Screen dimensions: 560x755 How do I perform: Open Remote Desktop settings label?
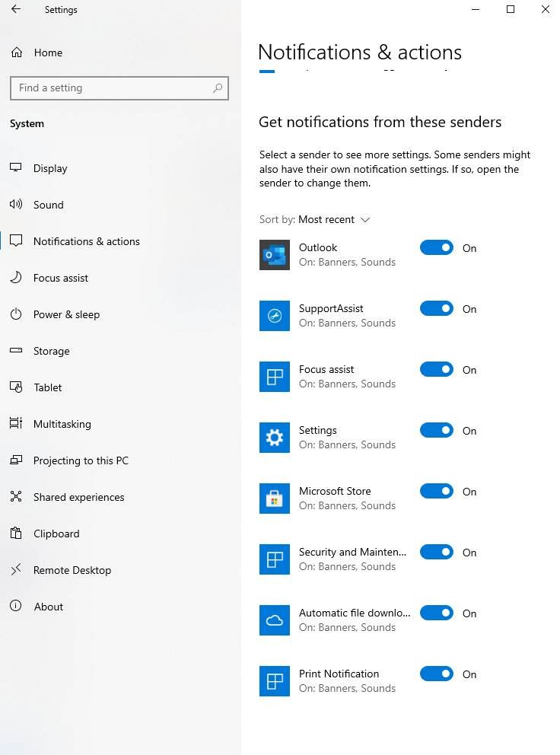(x=72, y=570)
